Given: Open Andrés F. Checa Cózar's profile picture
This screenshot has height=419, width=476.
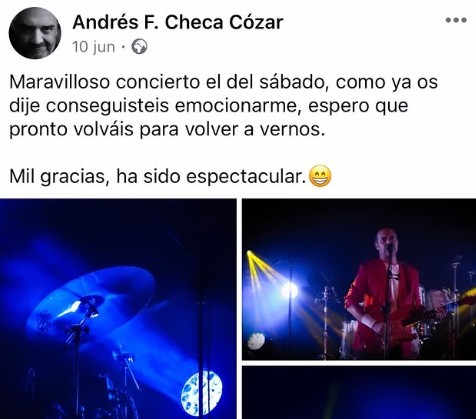Looking at the screenshot, I should pos(35,33).
